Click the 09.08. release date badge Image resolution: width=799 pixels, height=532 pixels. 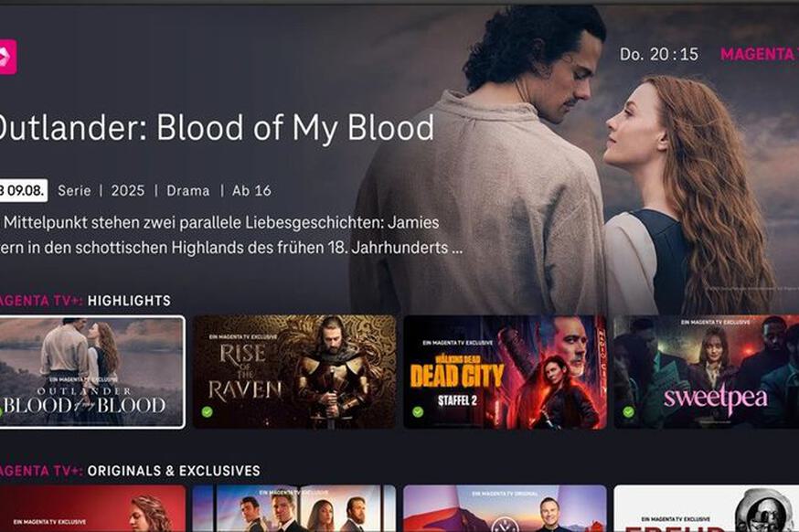tap(24, 190)
